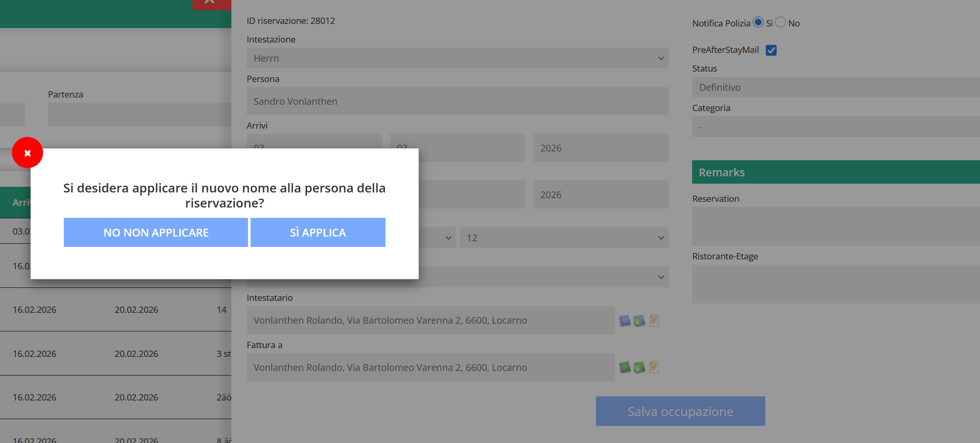The height and width of the screenshot is (443, 980).
Task: Click green address book icon beside Fattura a
Action: [625, 368]
